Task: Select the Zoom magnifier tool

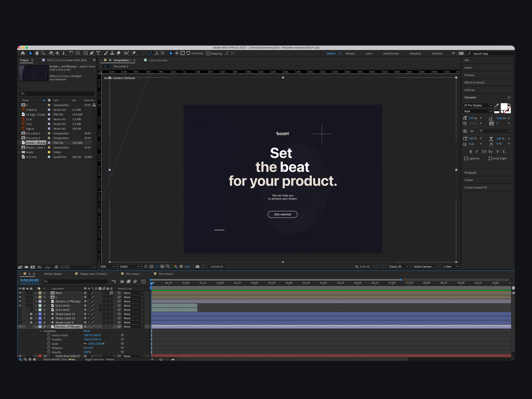Action: point(43,53)
